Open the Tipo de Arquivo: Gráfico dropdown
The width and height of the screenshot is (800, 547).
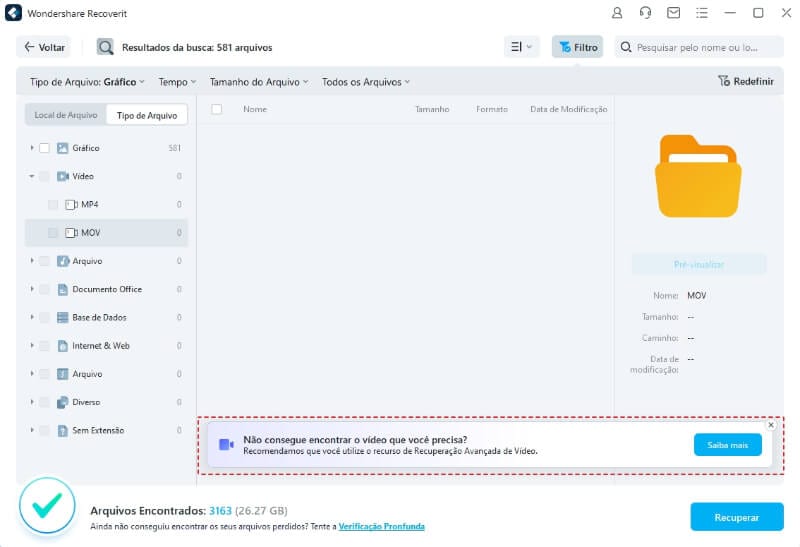pos(87,82)
